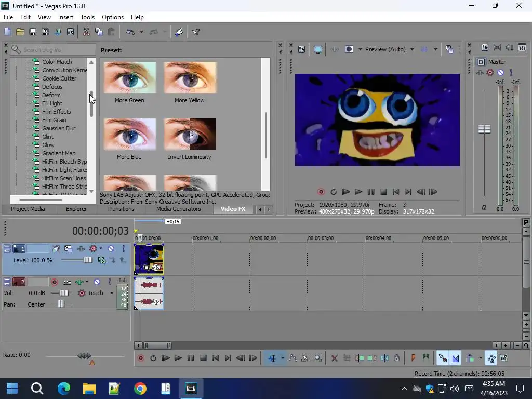Open Master Bus FX icon
The width and height of the screenshot is (532, 399).
coord(480,73)
